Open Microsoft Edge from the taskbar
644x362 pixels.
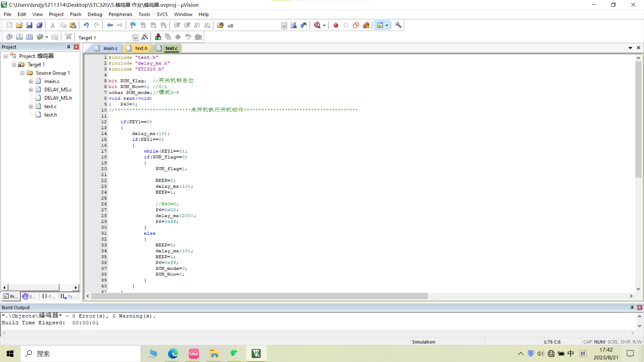pyautogui.click(x=173, y=354)
